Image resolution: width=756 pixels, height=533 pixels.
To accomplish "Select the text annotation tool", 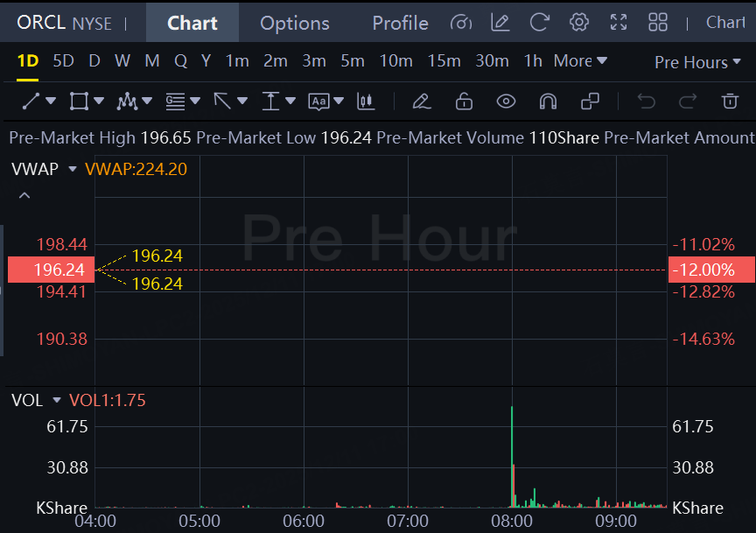I will [x=318, y=102].
